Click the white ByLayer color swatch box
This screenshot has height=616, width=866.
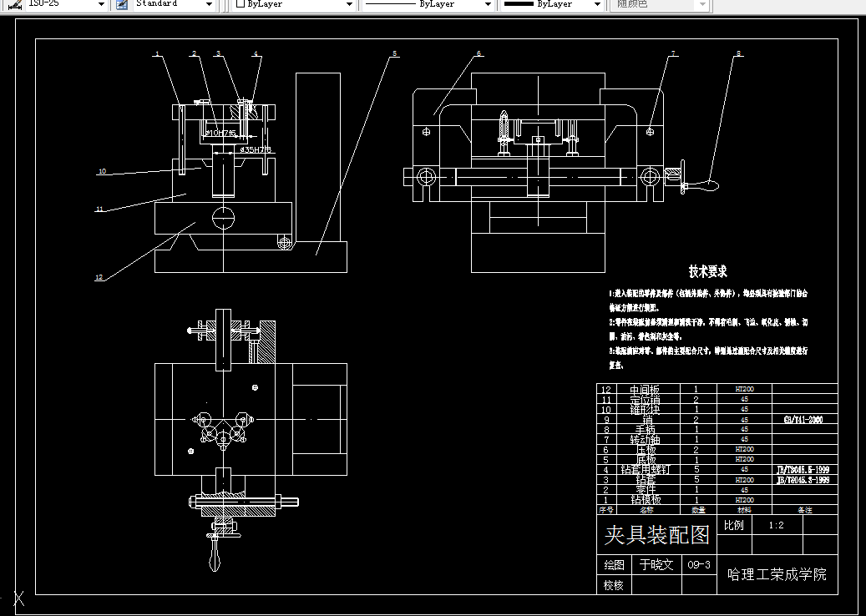pyautogui.click(x=240, y=4)
